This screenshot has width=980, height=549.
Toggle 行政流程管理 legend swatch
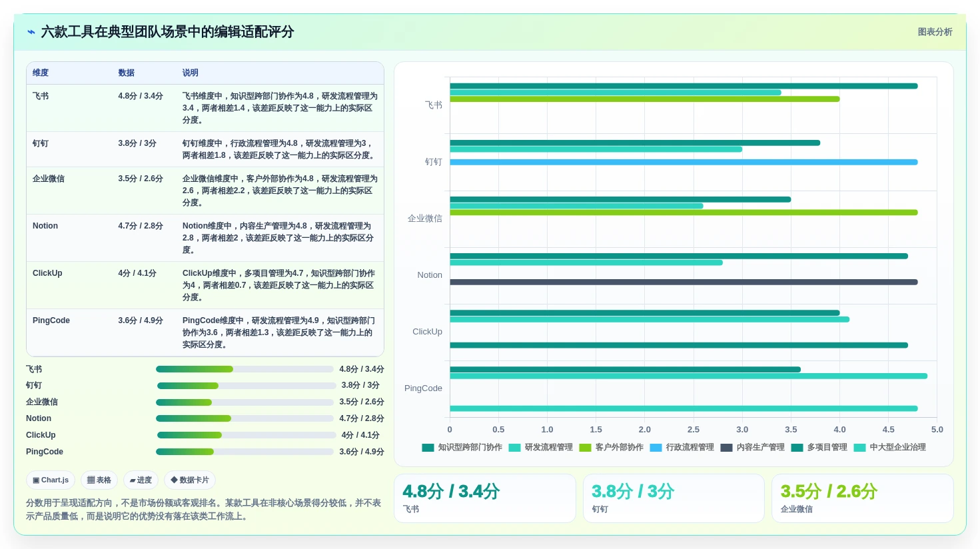[x=656, y=448]
